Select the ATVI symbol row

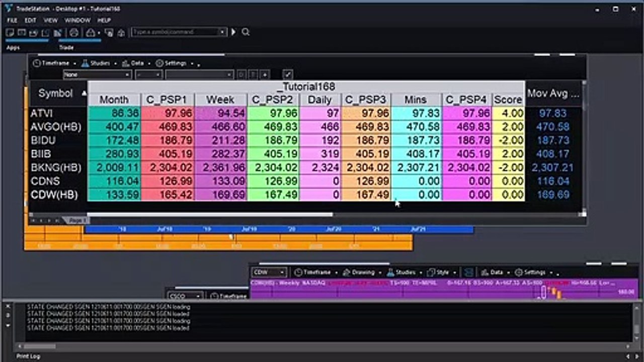(x=41, y=114)
